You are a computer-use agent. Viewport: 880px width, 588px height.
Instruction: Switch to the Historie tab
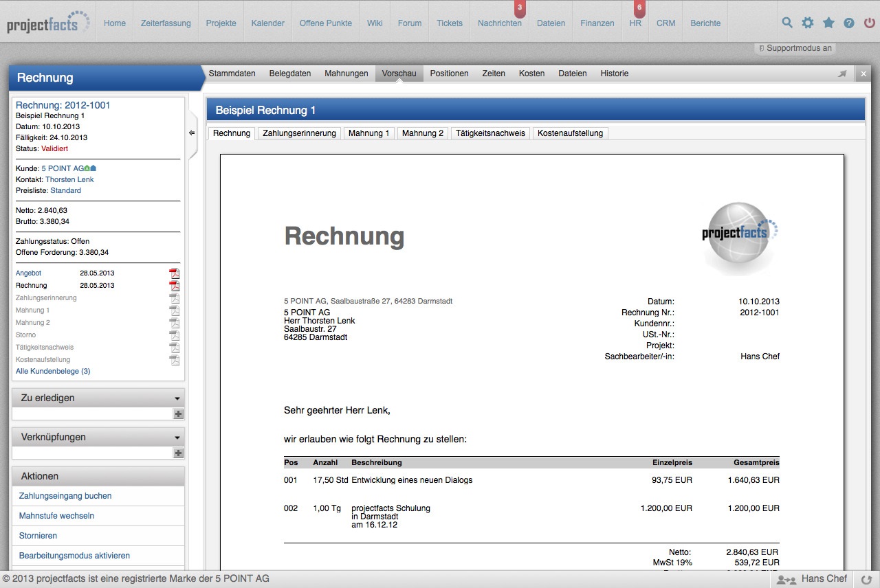pos(615,73)
